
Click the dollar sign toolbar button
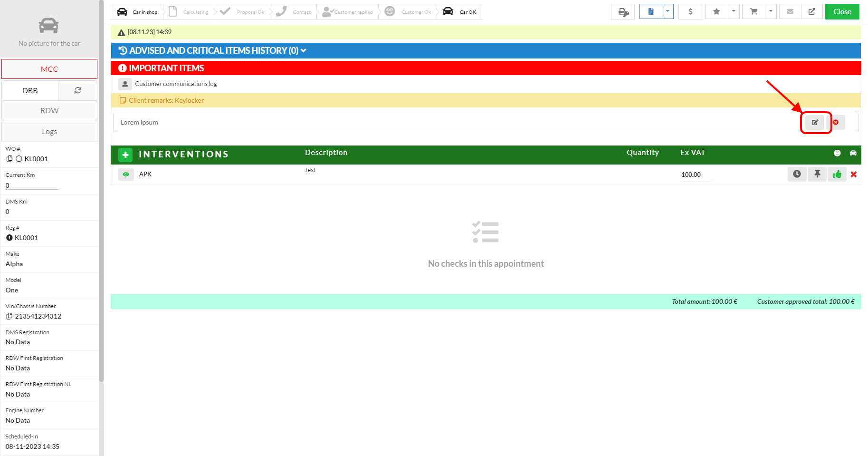click(690, 12)
